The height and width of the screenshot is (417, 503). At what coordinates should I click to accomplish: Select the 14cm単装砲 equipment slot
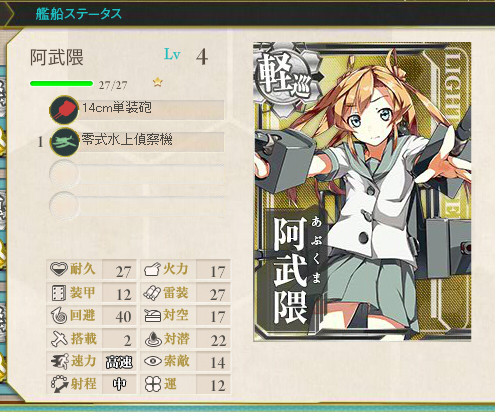[x=137, y=111]
